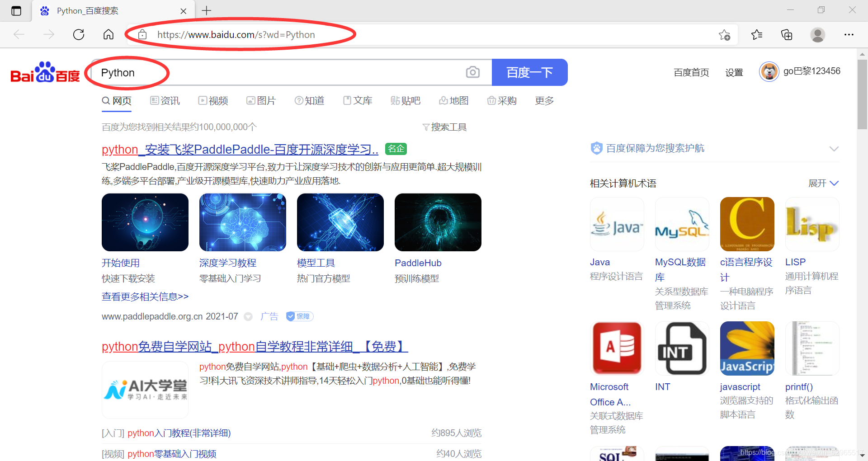Open the JavaScript logo thumbnail
Viewport: 868px width, 461px height.
coord(747,348)
